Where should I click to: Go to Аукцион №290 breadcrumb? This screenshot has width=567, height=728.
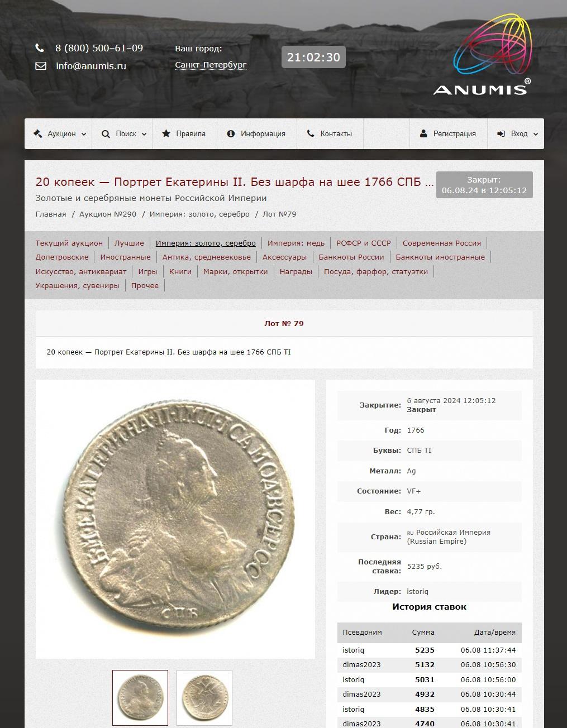pyautogui.click(x=108, y=214)
